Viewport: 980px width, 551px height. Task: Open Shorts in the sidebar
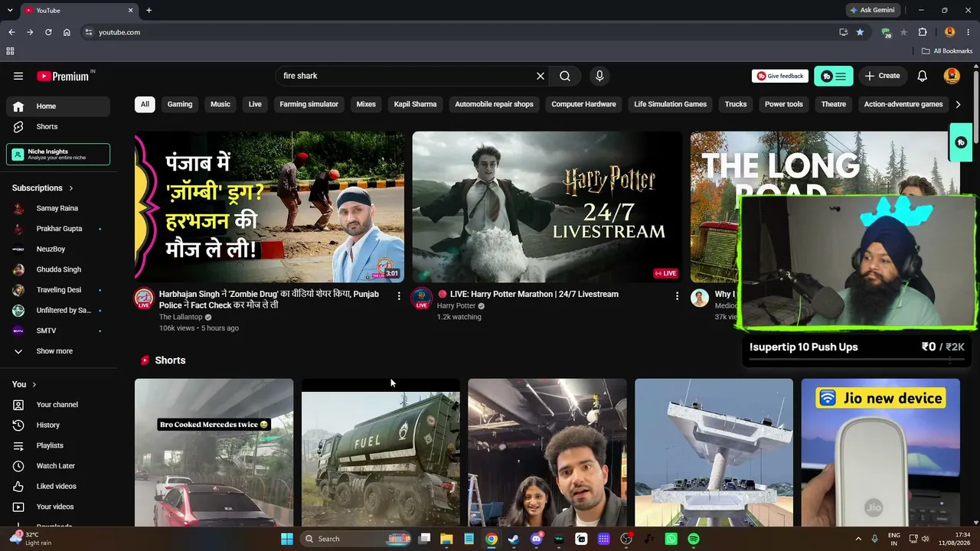pyautogui.click(x=58, y=126)
